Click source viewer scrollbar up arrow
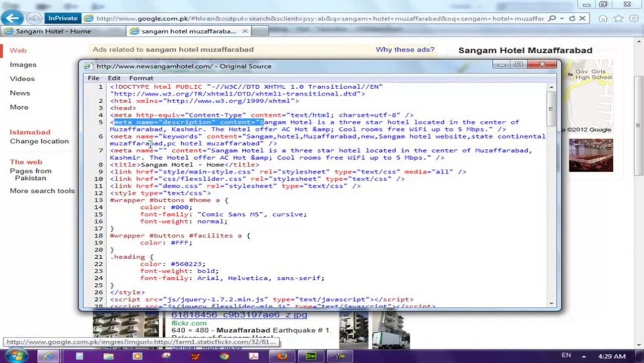This screenshot has height=363, width=644. coord(551,87)
